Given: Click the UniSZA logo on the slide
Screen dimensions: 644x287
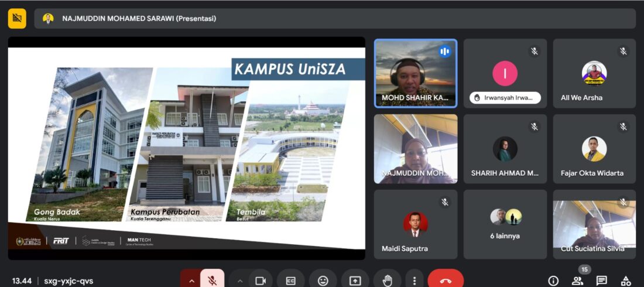Looking at the screenshot, I should point(28,241).
